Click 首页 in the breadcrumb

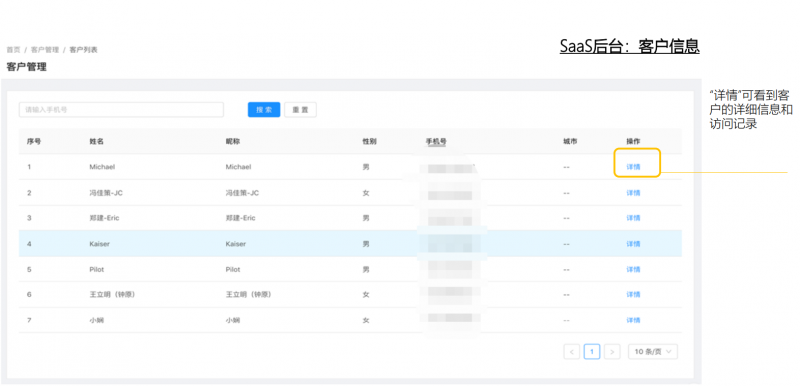tap(13, 49)
